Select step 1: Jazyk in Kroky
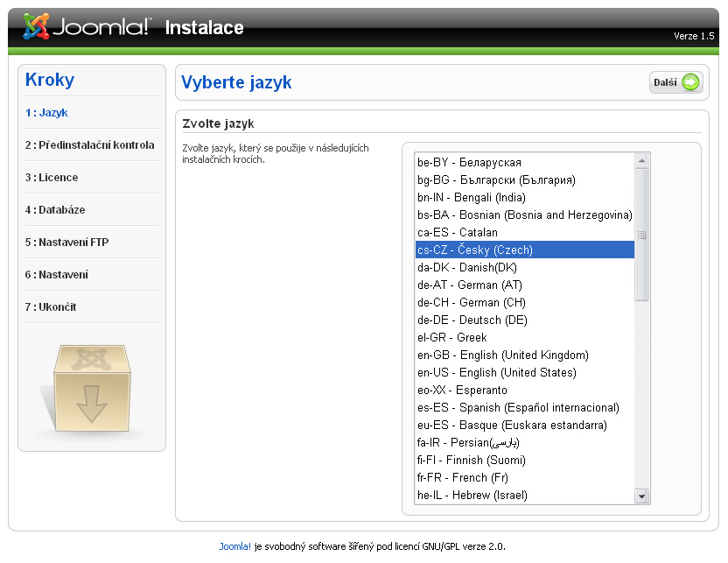 tap(46, 113)
